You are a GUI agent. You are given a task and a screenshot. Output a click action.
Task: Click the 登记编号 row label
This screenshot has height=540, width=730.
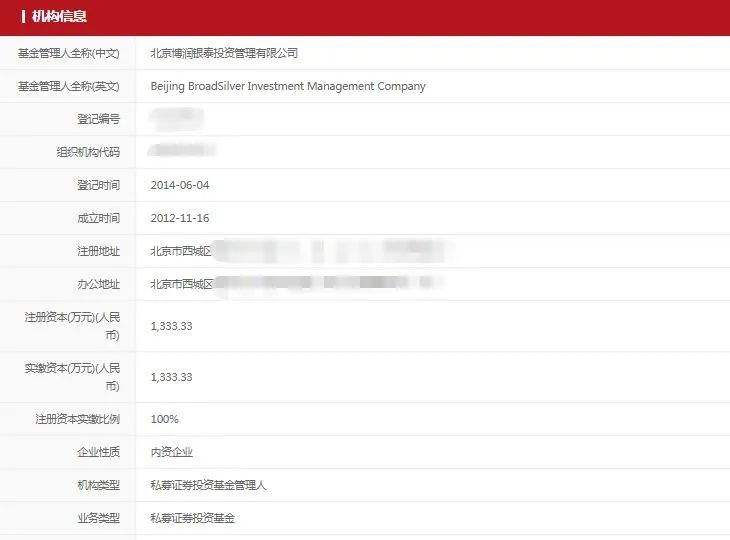point(98,119)
